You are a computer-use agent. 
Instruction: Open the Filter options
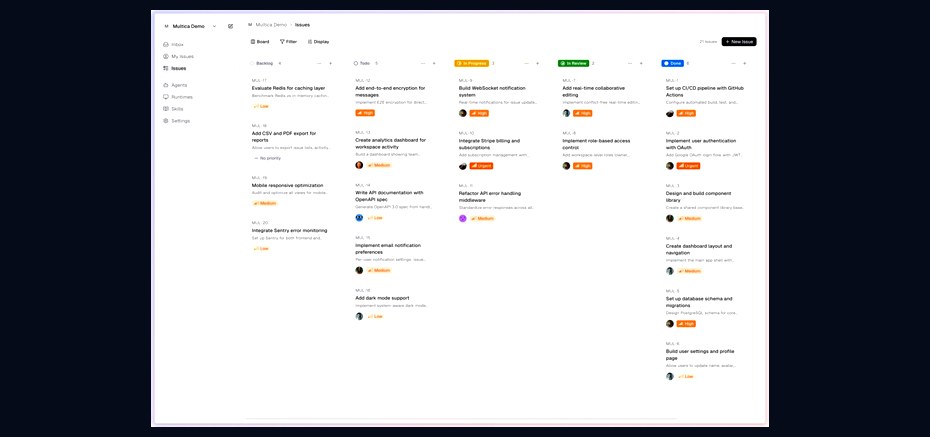click(288, 42)
